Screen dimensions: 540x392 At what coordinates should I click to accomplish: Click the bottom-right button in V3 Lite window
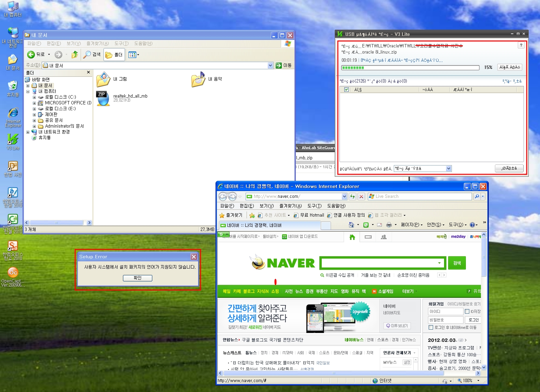(x=509, y=168)
